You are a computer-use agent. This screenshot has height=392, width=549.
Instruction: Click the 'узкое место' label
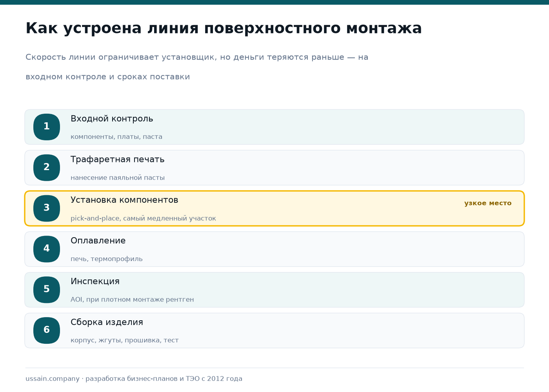tap(488, 203)
